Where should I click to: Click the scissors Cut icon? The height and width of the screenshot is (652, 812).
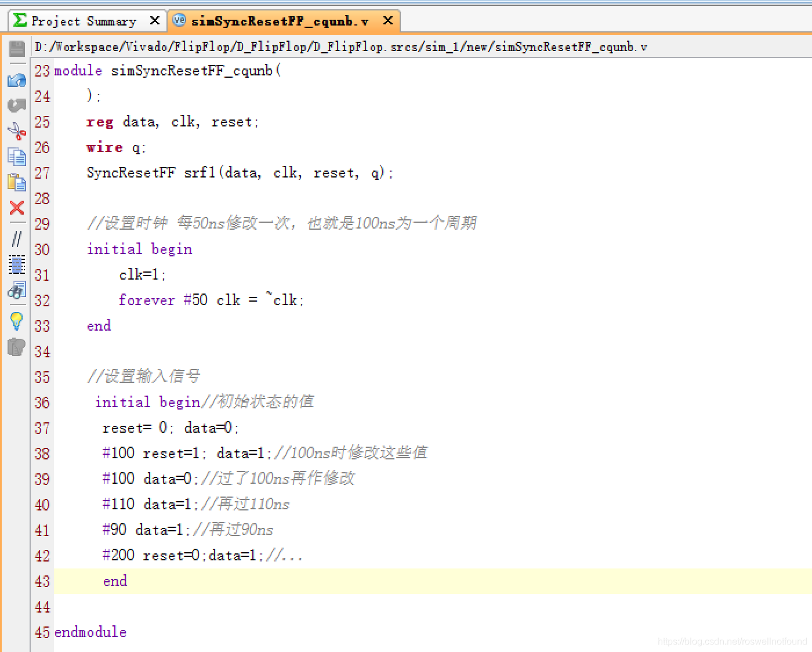17,131
